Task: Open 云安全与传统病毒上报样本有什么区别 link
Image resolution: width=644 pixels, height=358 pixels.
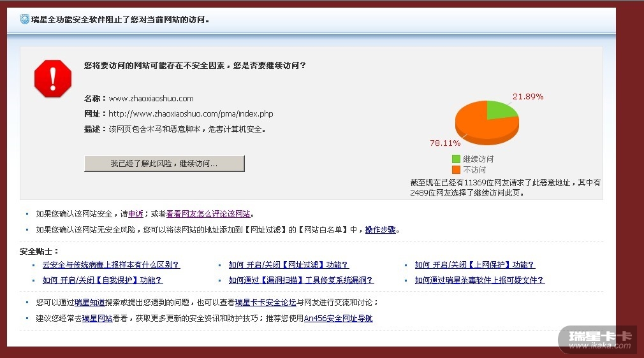Action: point(111,265)
